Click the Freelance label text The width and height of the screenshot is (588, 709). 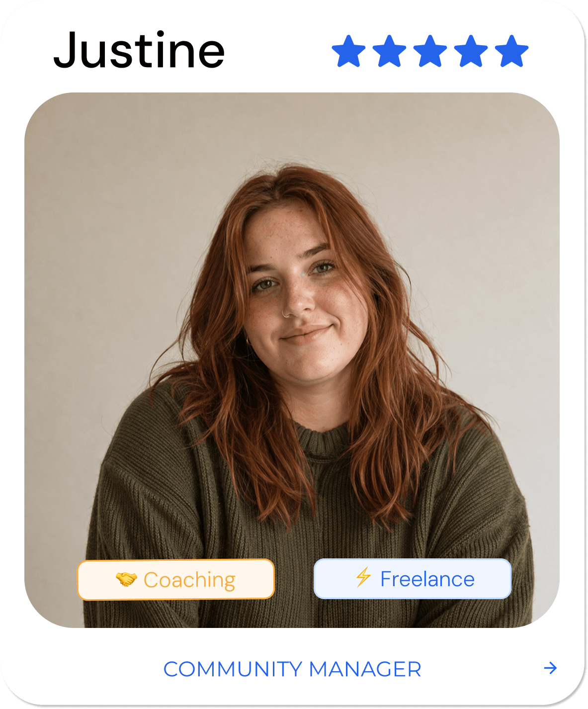click(x=427, y=579)
